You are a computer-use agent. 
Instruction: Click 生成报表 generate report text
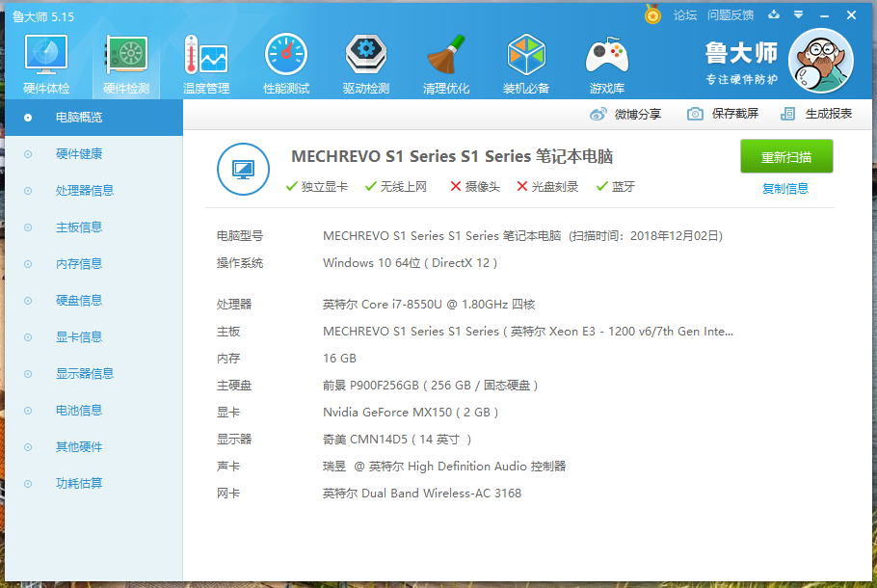[829, 114]
